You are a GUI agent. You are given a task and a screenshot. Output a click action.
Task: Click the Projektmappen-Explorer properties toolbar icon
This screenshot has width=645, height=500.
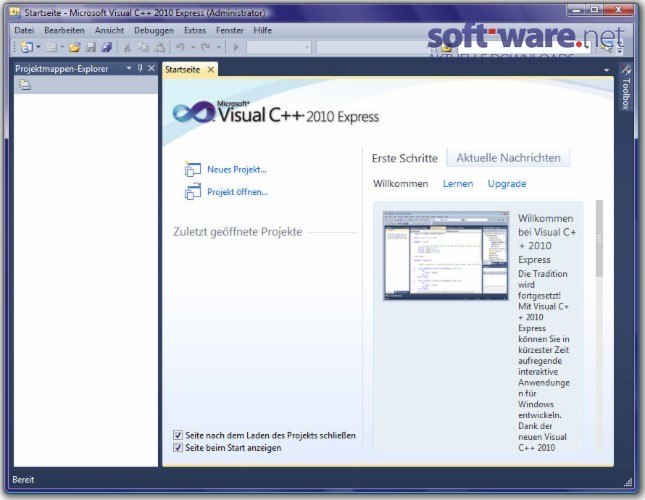click(25, 85)
